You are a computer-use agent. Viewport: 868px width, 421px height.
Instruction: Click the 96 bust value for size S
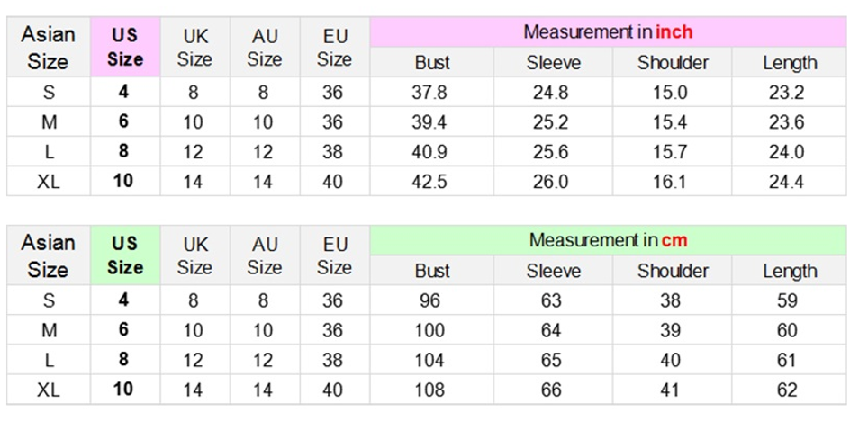(429, 300)
